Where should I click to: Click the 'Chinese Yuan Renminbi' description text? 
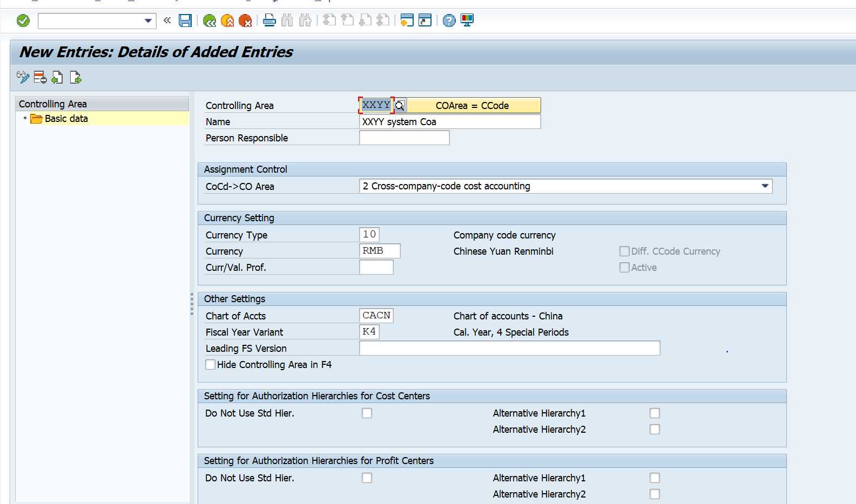(503, 251)
